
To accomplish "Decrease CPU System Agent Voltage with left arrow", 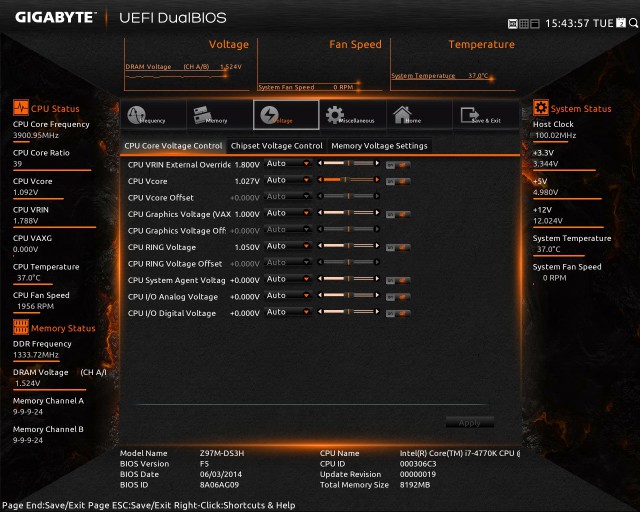I will 320,279.
